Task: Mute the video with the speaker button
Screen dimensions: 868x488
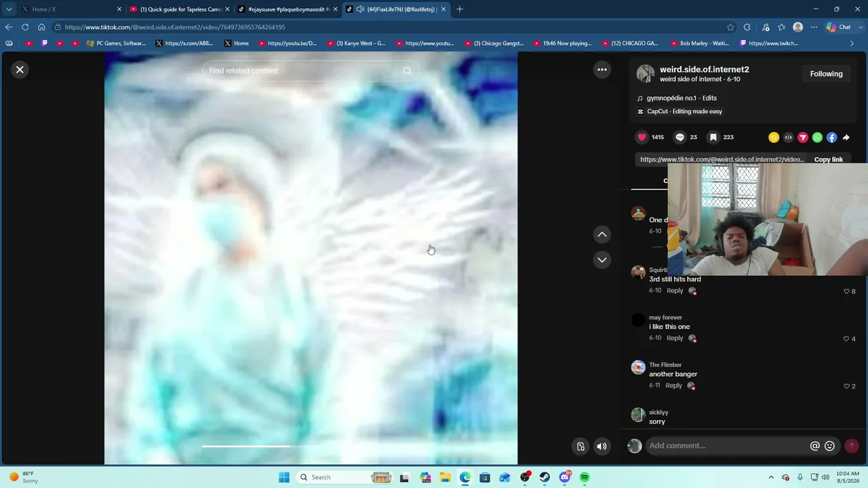Action: click(601, 446)
